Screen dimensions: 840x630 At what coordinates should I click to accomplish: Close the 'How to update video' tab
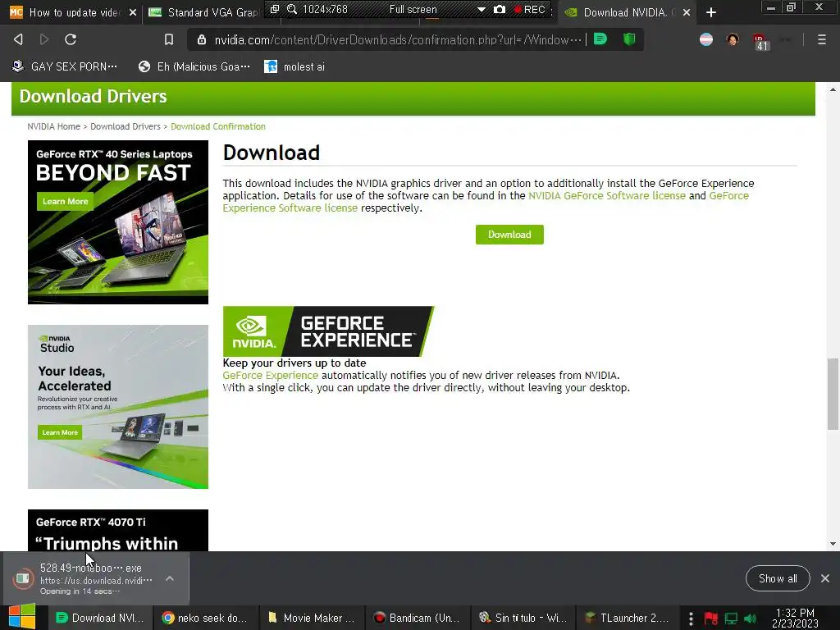coord(133,12)
